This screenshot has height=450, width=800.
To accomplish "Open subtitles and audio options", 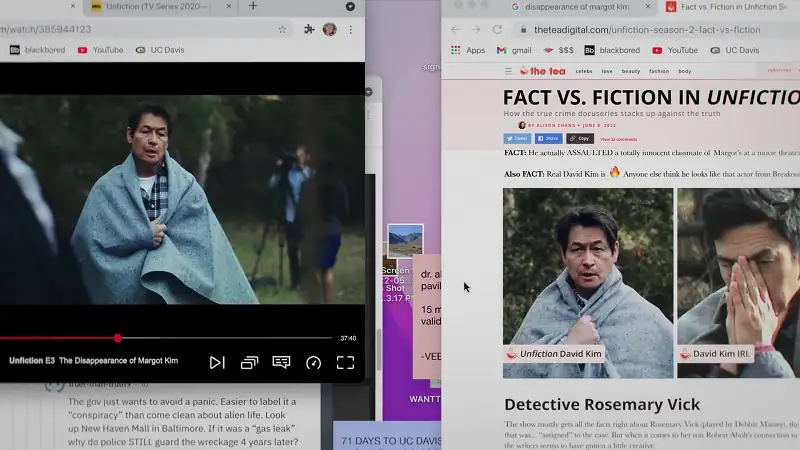I will click(x=281, y=362).
